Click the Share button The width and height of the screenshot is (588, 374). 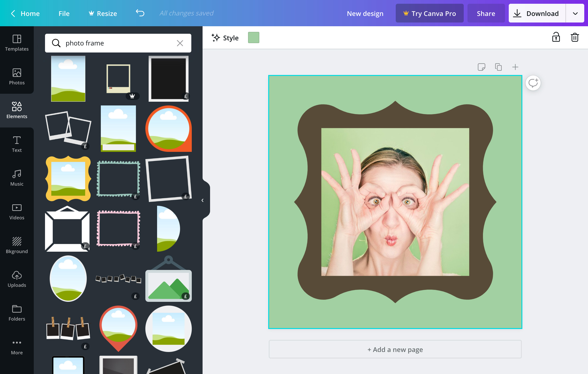(486, 13)
